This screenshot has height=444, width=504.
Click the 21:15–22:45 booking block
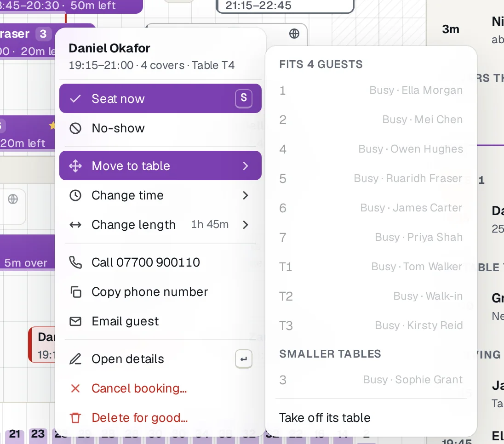(285, 6)
